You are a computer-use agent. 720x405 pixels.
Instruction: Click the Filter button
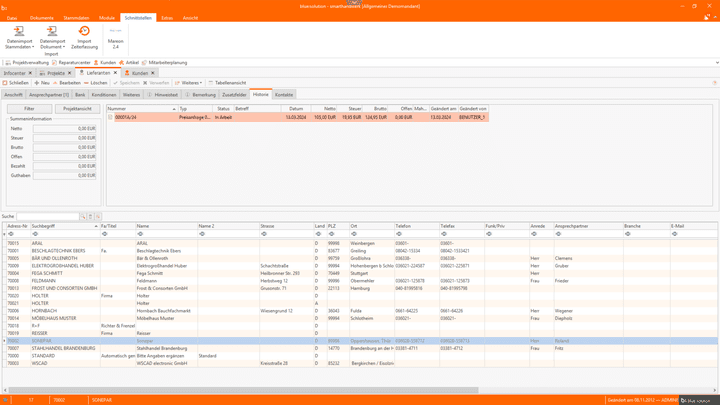click(x=29, y=108)
